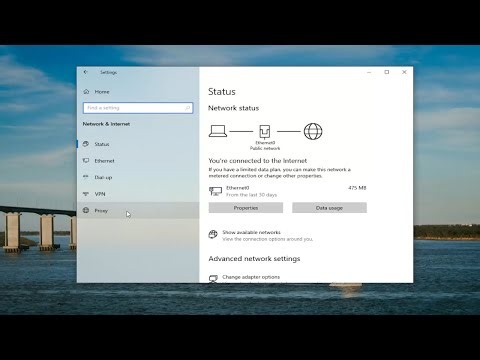Open the Dial-up settings page
Image resolution: width=480 pixels, height=360 pixels.
pyautogui.click(x=138, y=177)
